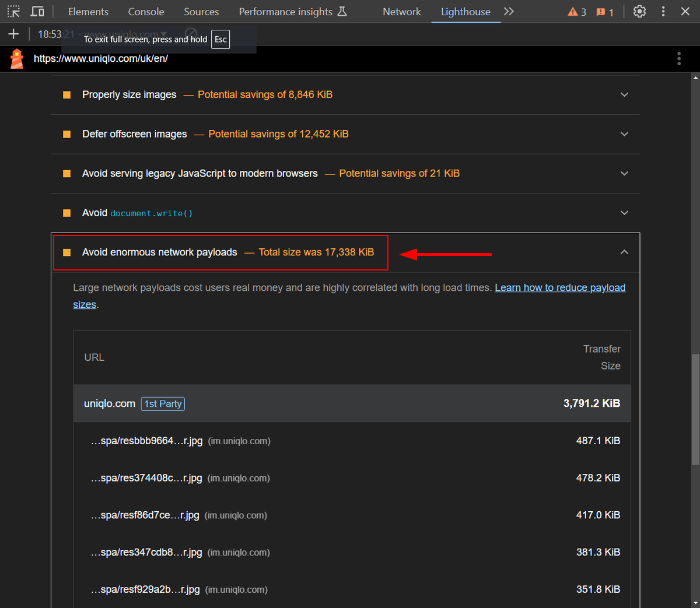This screenshot has height=608, width=700.
Task: Click the 417.0 KiB transfer size
Action: 598,515
